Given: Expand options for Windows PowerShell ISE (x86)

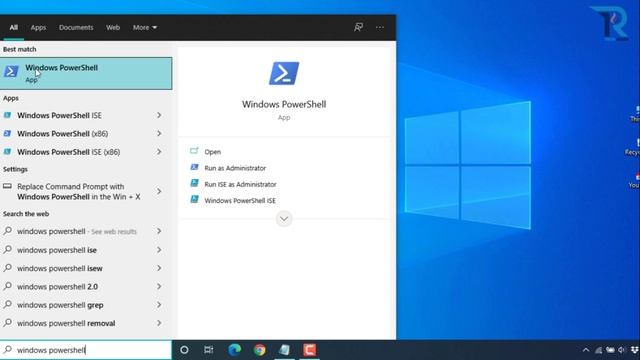Looking at the screenshot, I should (159, 152).
